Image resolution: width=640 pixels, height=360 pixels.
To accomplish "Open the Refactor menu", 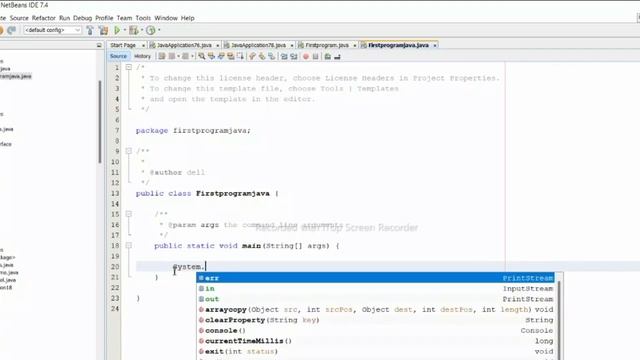I will point(44,18).
